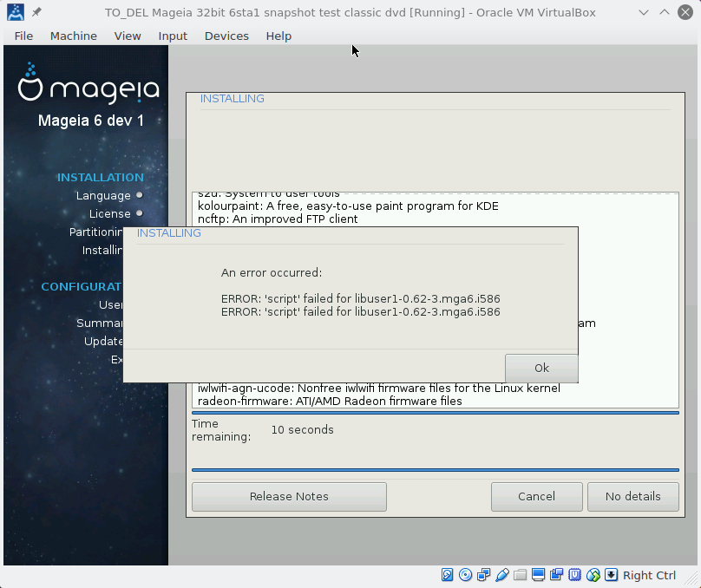This screenshot has height=588, width=701.
Task: Open the View menu
Action: click(x=128, y=36)
